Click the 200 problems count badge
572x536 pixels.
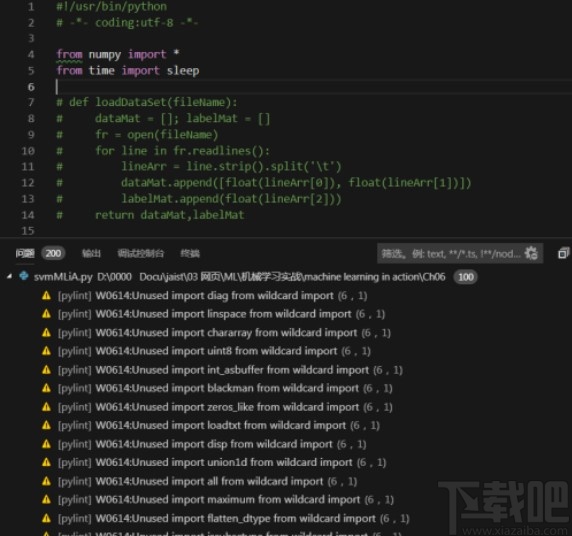coord(53,253)
